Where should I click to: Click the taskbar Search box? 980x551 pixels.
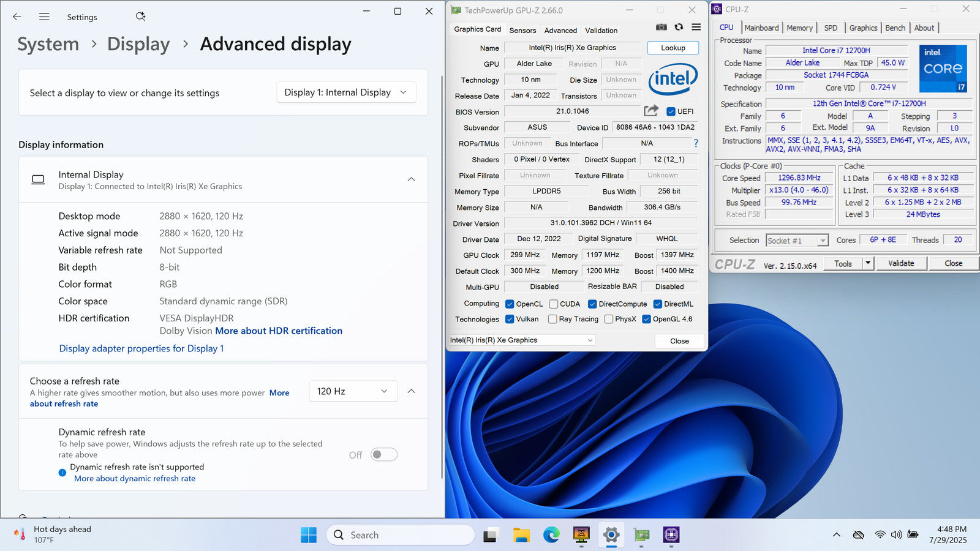[x=401, y=535]
